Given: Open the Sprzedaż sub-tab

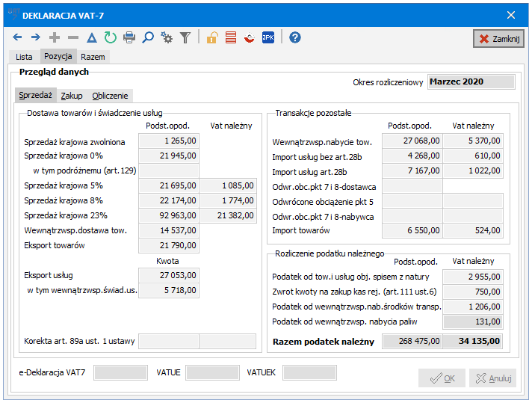Looking at the screenshot, I should pos(36,95).
